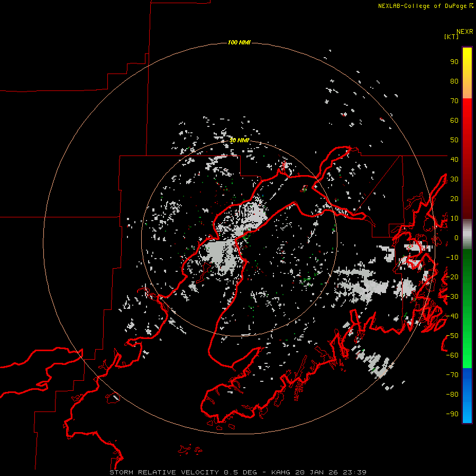476x476 pixels.
Task: Click the 50 knot scale value
Action: coord(454,140)
